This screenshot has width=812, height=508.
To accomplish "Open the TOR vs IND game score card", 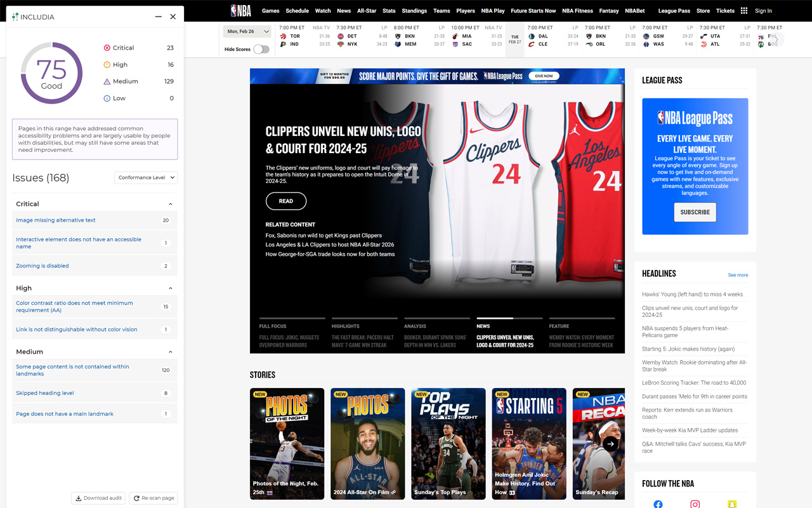I will pos(304,36).
